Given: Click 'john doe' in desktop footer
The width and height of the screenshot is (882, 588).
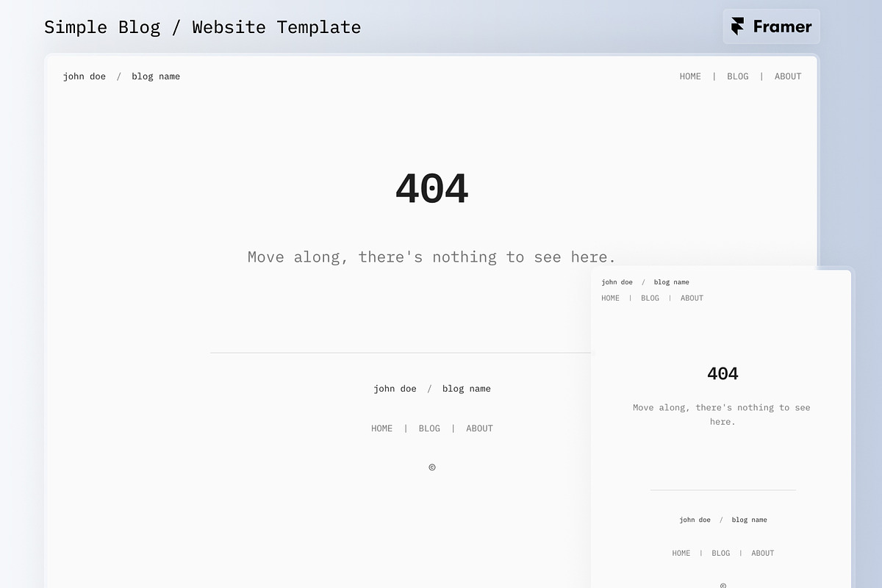Looking at the screenshot, I should click(x=395, y=389).
